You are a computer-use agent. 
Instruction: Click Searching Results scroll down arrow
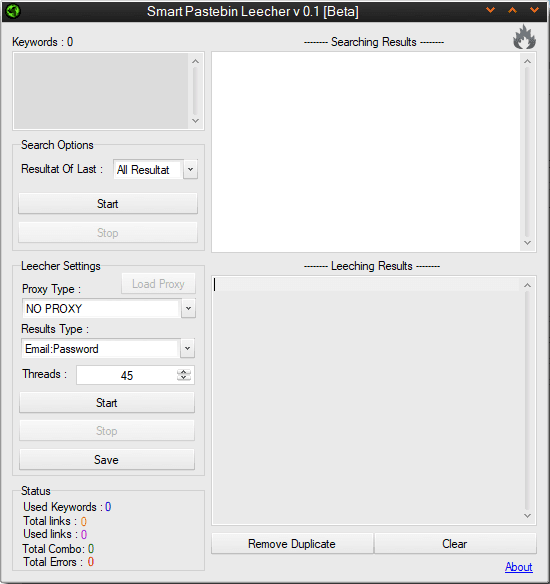coord(527,243)
